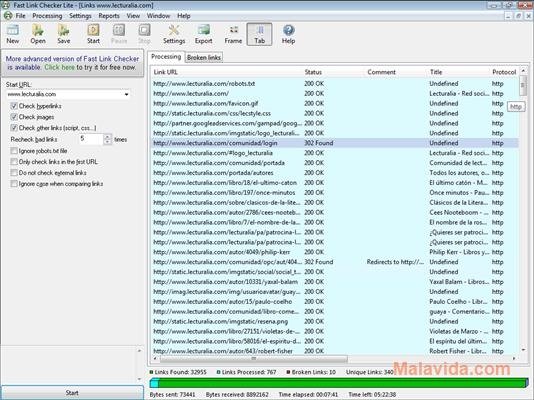The height and width of the screenshot is (400, 534).
Task: Click the vertical scrollbar thumb of link list
Action: coord(523,85)
